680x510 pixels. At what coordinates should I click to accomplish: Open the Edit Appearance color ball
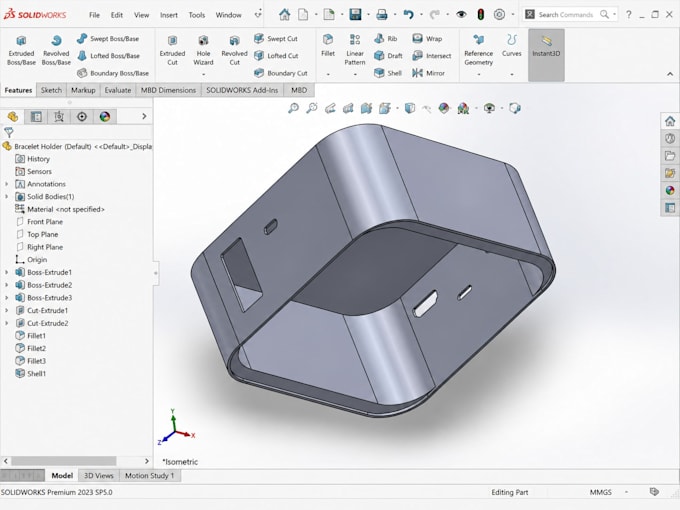[443, 108]
